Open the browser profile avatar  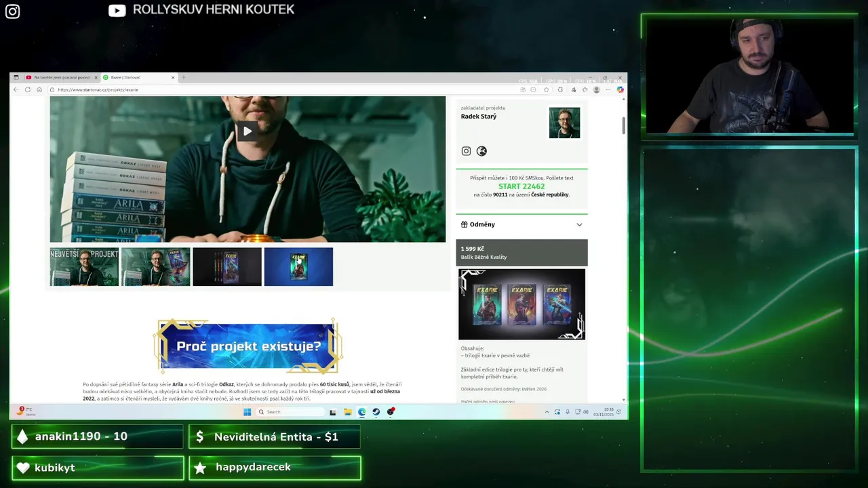597,89
